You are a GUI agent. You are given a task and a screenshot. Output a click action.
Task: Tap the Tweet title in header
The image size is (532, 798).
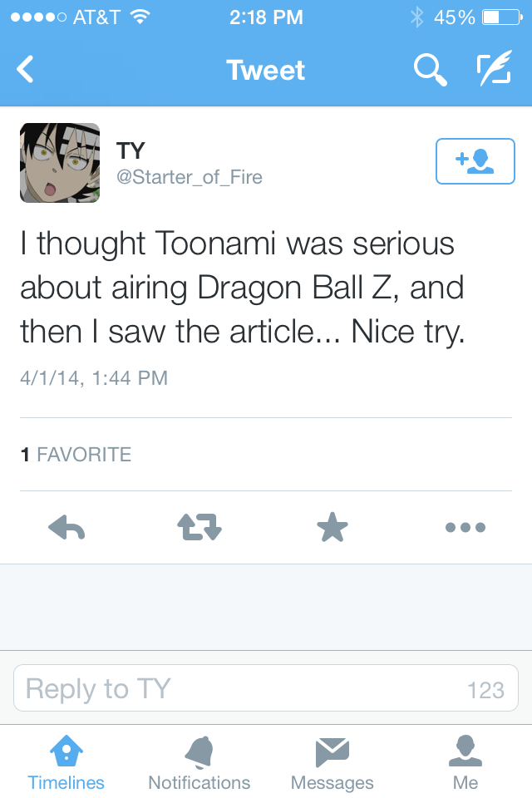click(266, 70)
